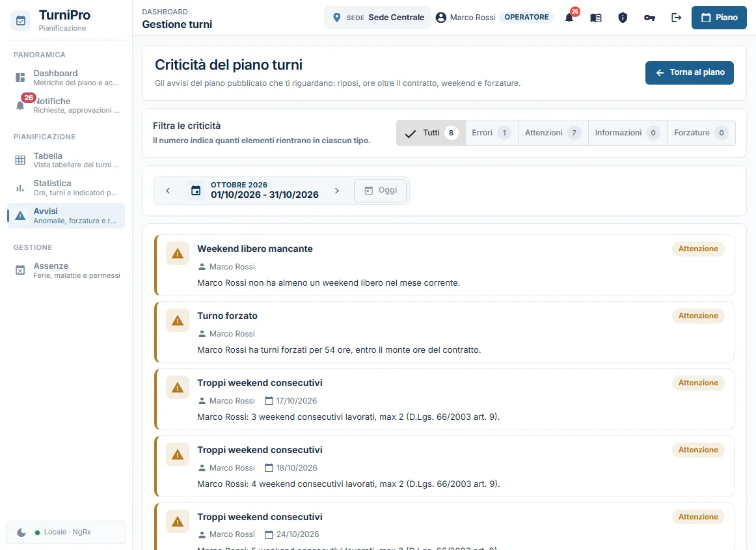Viewport: 756px width, 550px height.
Task: Click the Torna al piano button
Action: [690, 73]
